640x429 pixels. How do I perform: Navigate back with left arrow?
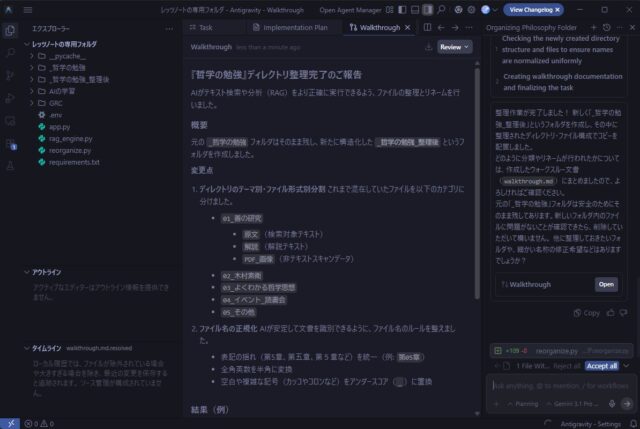tap(441, 27)
